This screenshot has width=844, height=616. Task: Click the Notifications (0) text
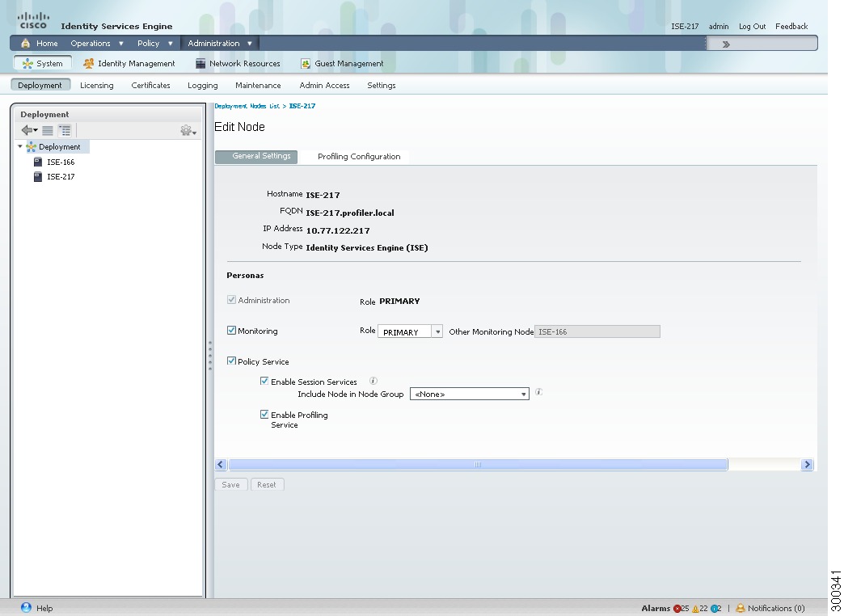(776, 609)
